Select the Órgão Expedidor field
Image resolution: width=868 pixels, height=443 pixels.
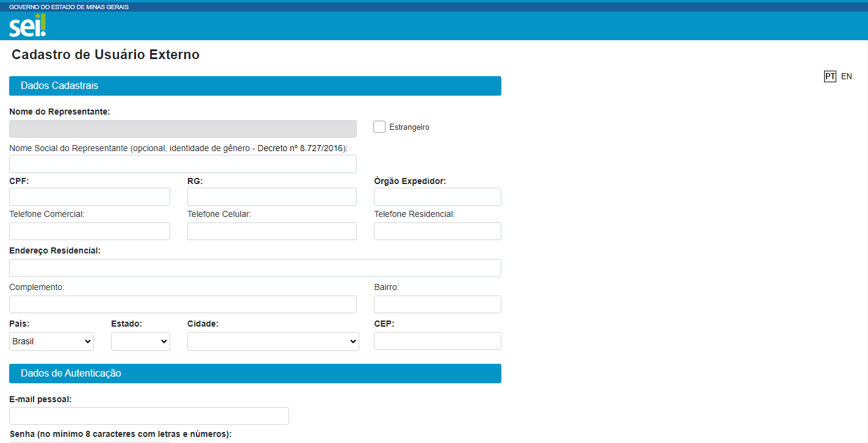click(x=437, y=197)
